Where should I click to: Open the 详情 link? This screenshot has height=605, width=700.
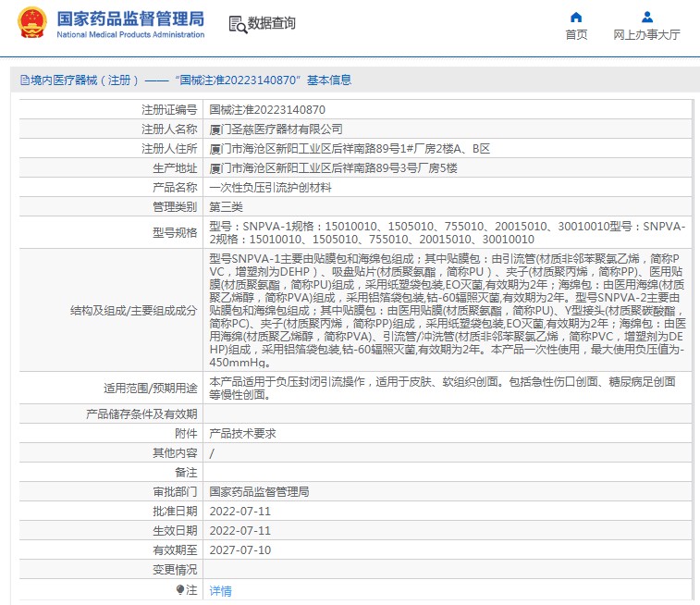(220, 591)
